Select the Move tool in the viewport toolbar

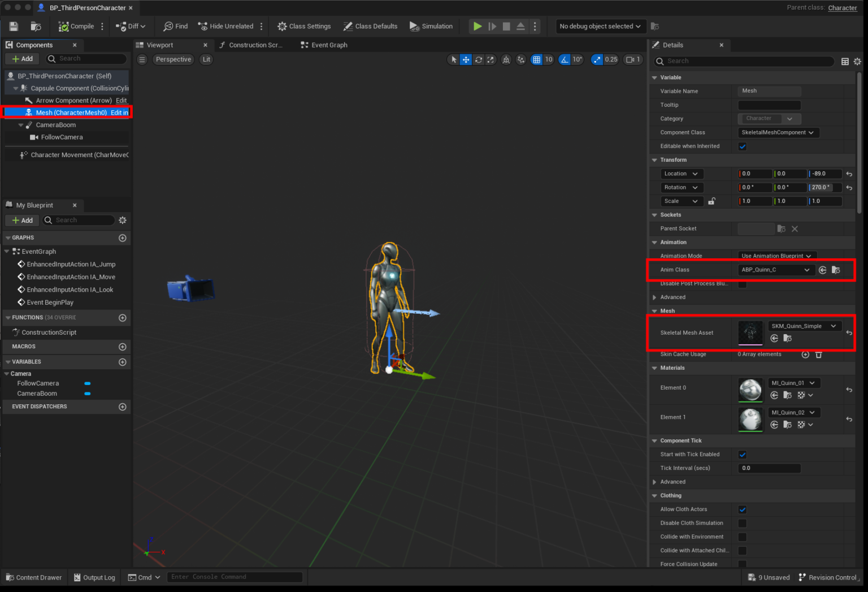coord(466,59)
